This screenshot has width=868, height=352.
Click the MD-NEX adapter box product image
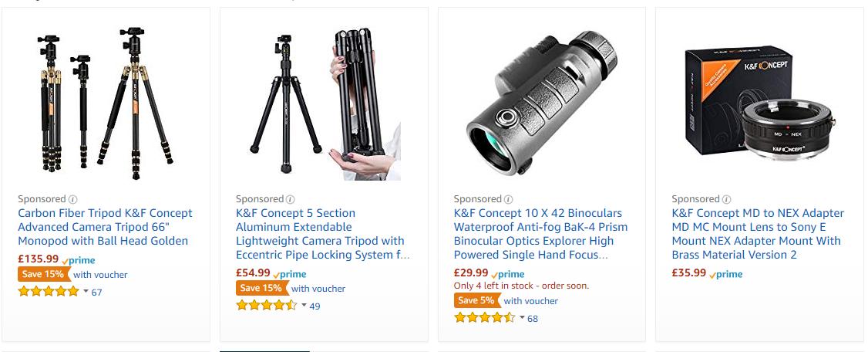[759, 103]
